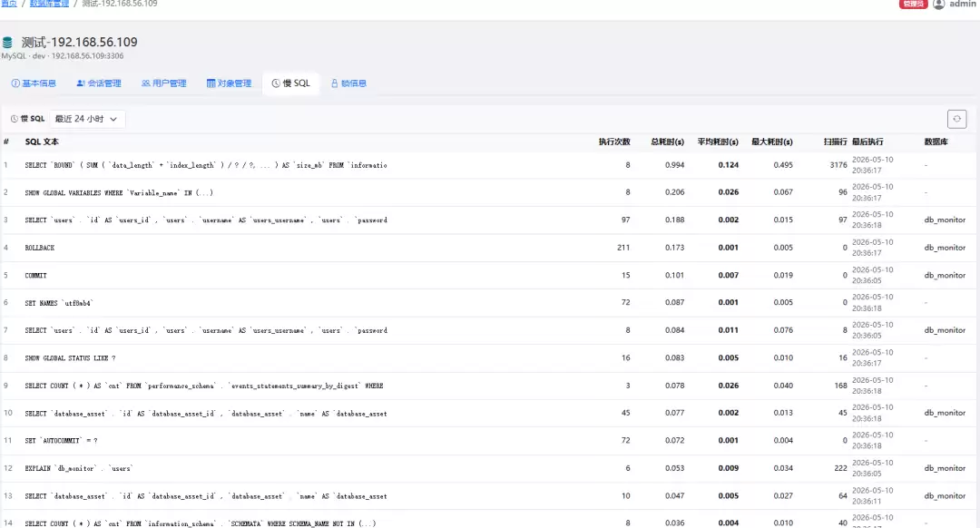Click the admin username label
The image size is (980, 528).
(963, 5)
